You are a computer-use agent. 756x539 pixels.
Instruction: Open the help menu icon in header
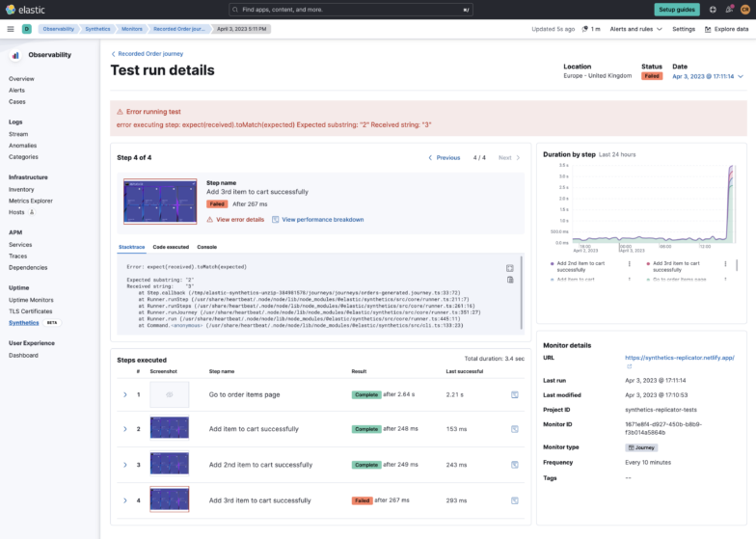click(713, 10)
